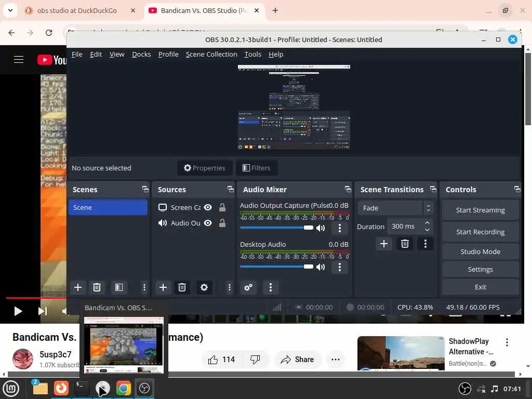Image resolution: width=532 pixels, height=399 pixels.
Task: Adjust Audio Output Capture volume slider
Action: [276, 228]
